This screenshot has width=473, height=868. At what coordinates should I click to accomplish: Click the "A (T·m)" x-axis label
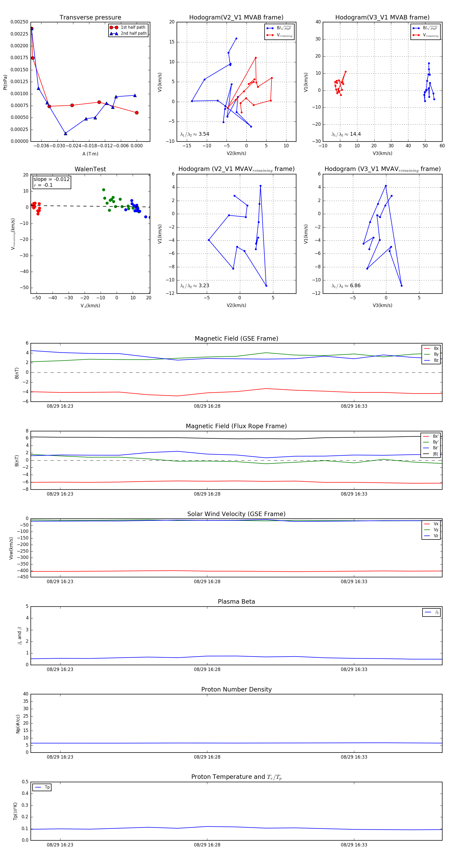coord(90,154)
